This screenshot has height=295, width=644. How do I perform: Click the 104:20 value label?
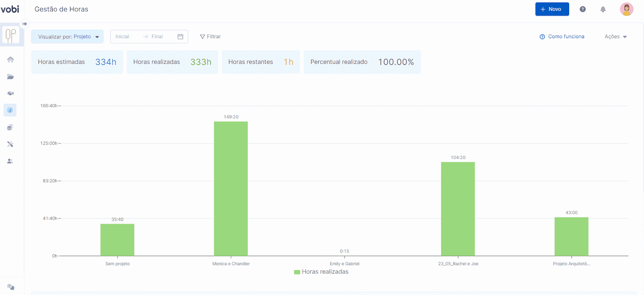pos(458,158)
